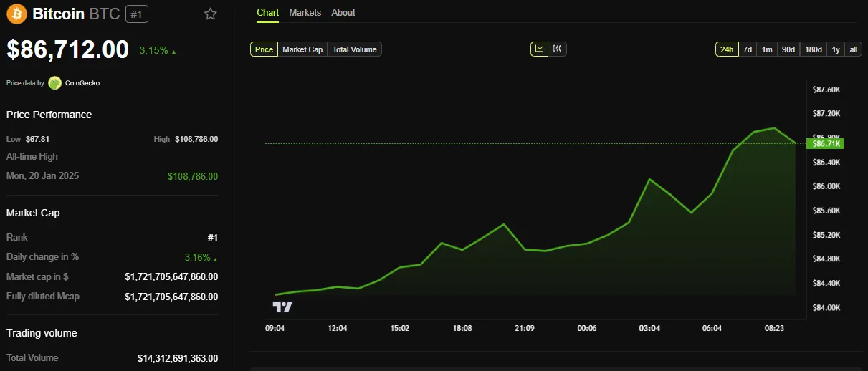The width and height of the screenshot is (868, 371).
Task: Click the $86,712.00 headline price
Action: (68, 49)
